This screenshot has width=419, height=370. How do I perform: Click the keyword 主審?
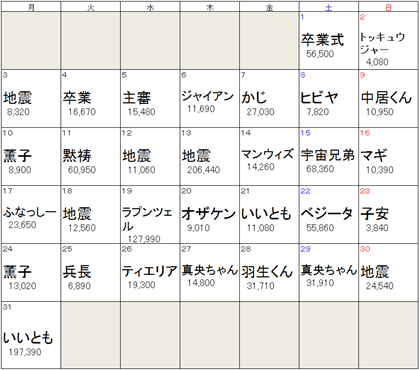point(137,98)
